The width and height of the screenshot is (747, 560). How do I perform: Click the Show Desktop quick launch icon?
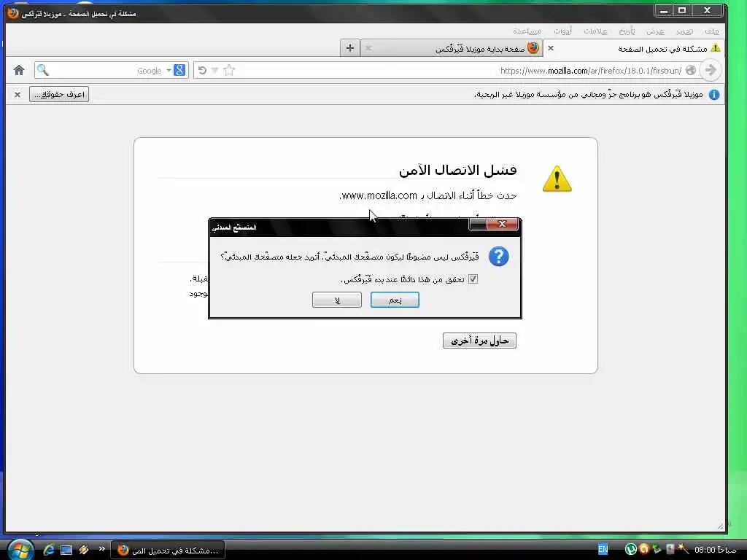[x=66, y=550]
